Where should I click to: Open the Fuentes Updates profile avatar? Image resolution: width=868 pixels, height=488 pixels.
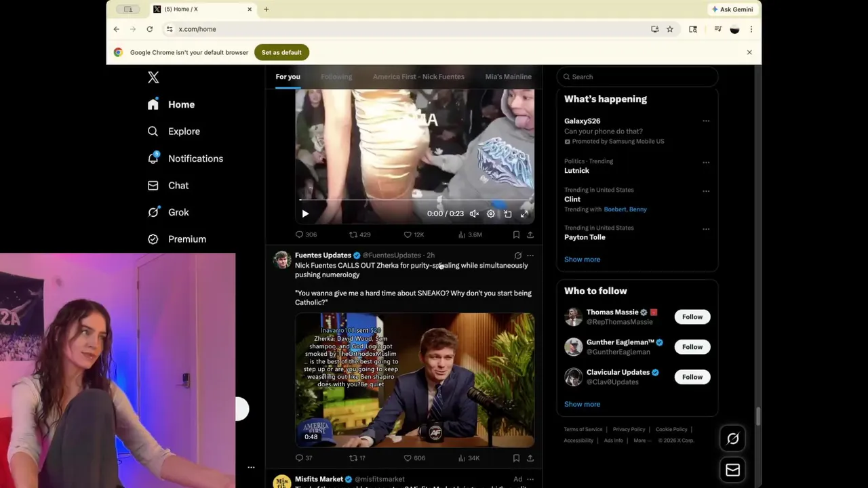(x=282, y=260)
